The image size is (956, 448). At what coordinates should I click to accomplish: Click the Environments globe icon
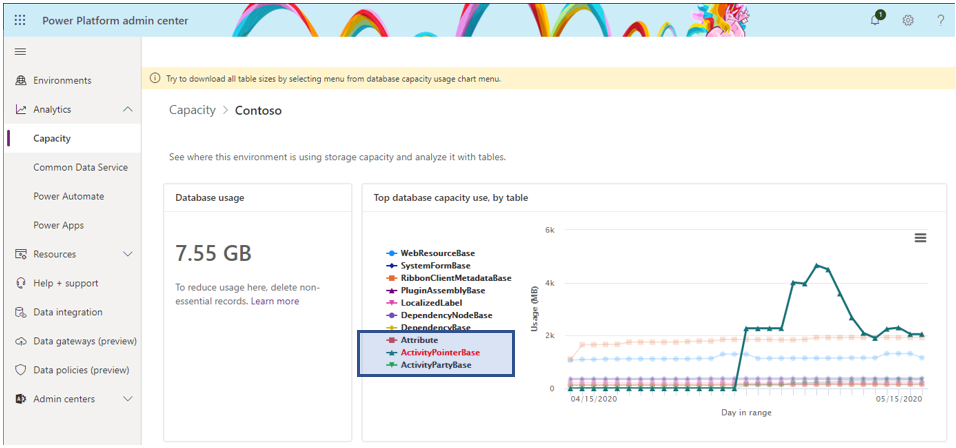(21, 80)
